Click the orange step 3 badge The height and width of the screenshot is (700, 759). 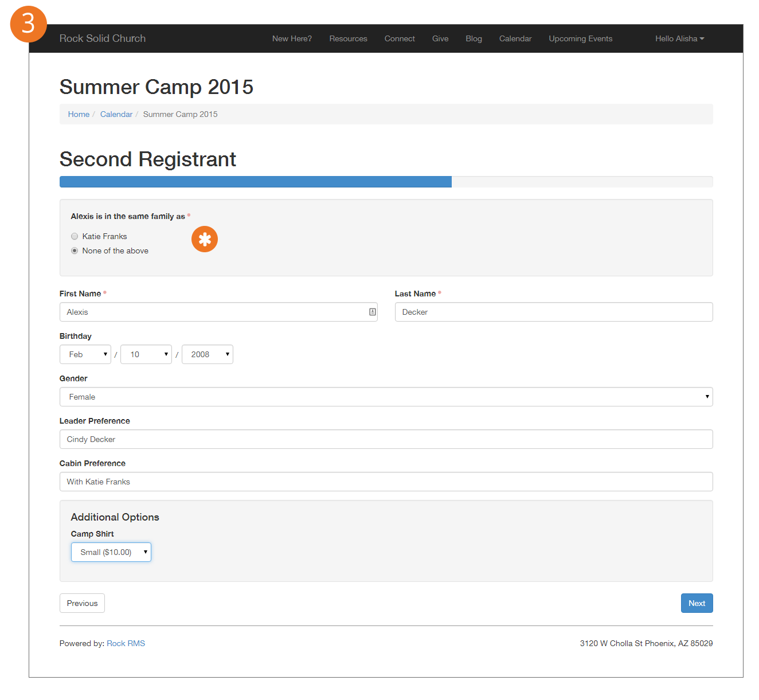click(x=28, y=24)
